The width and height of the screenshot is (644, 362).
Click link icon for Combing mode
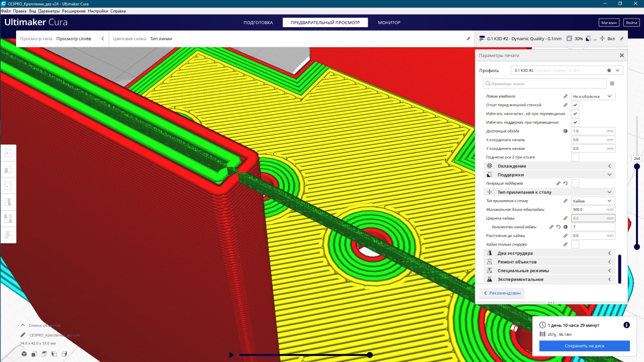pyautogui.click(x=566, y=96)
